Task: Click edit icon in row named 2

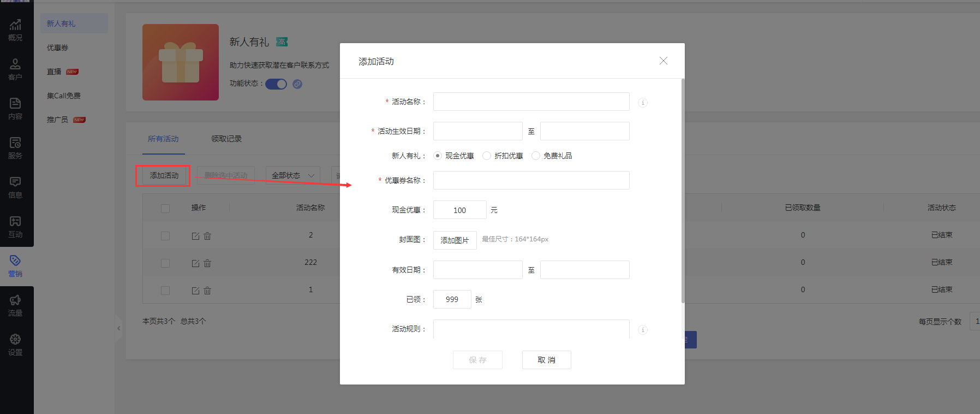Action: tap(195, 236)
